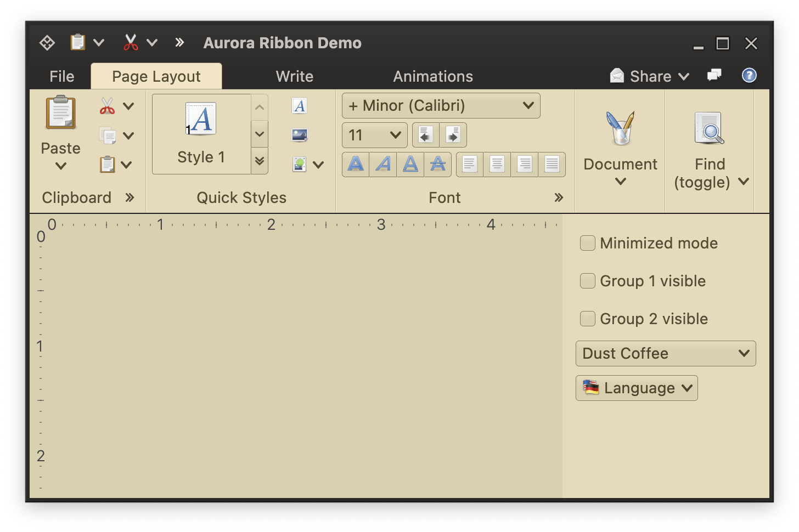
Task: Expand the Paste dropdown arrow
Action: 61,166
